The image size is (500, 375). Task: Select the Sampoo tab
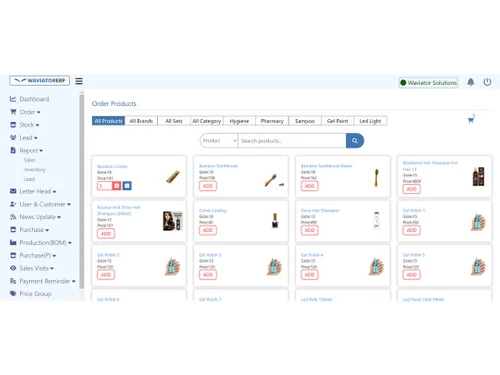click(x=305, y=121)
